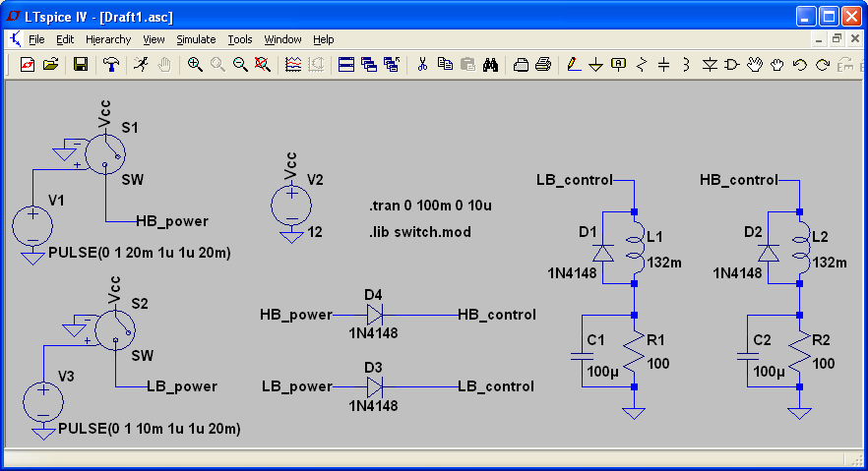This screenshot has height=471, width=868.
Task: Click the Tile windows toolbar icon
Action: (346, 65)
